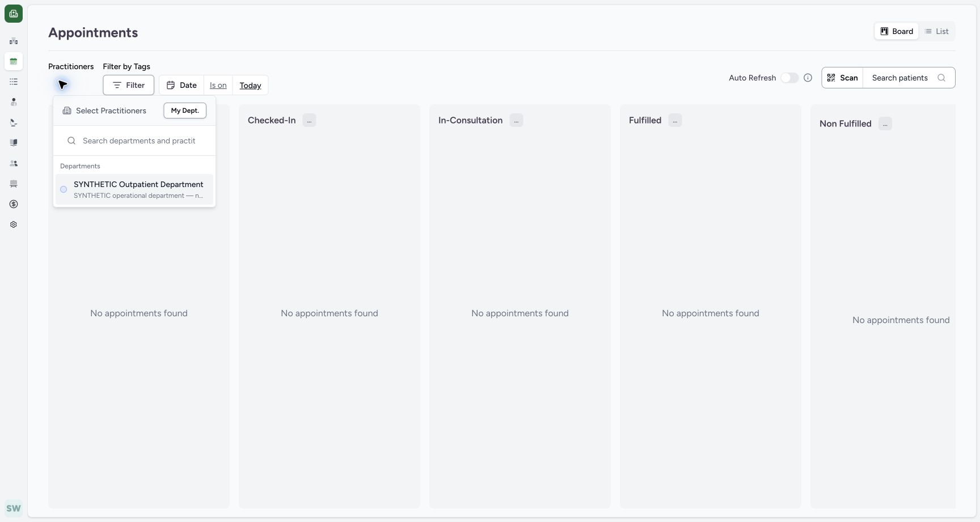Toggle the Auto Refresh switch
Viewport: 980px width, 522px height.
point(789,78)
